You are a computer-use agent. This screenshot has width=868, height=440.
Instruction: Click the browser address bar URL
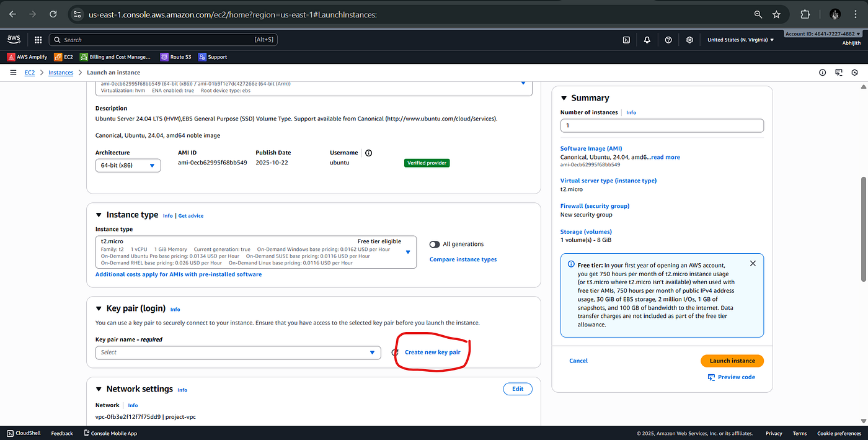click(x=232, y=14)
